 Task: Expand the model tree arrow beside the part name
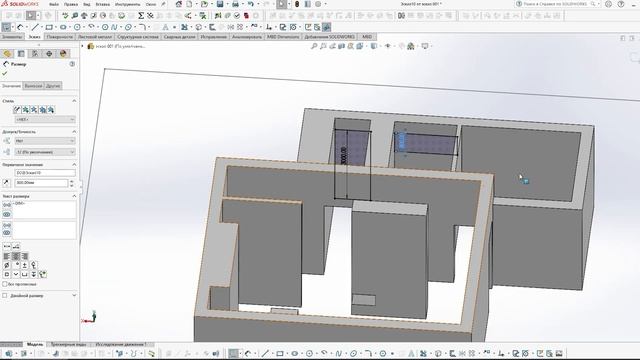[83, 46]
